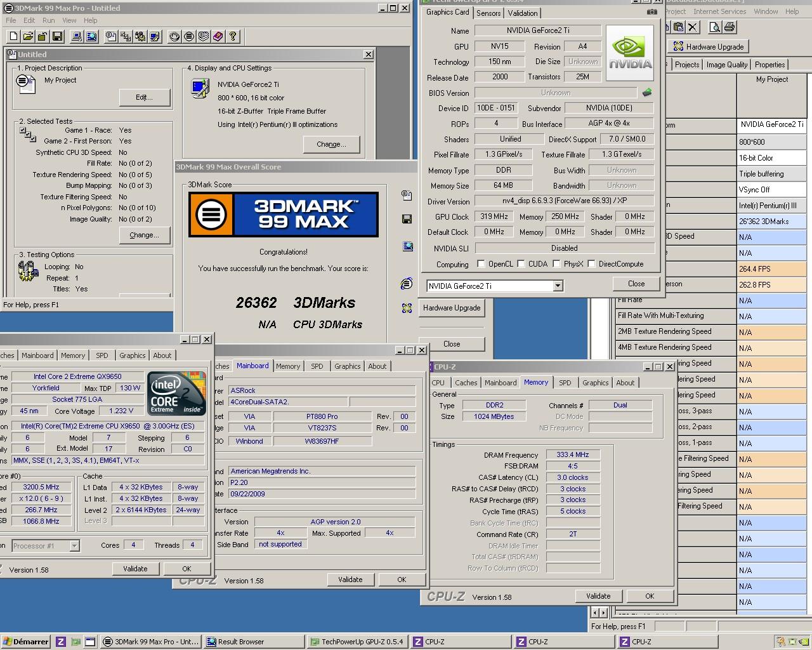This screenshot has height=650, width=812.
Task: Click OK in the CPU-Z Mainboard window
Action: [x=402, y=580]
